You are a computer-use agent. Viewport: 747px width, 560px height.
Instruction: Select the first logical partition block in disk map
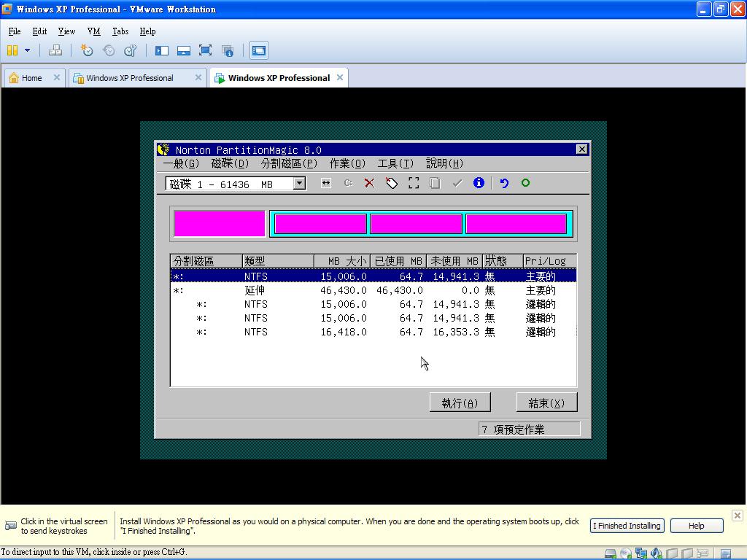click(x=321, y=224)
